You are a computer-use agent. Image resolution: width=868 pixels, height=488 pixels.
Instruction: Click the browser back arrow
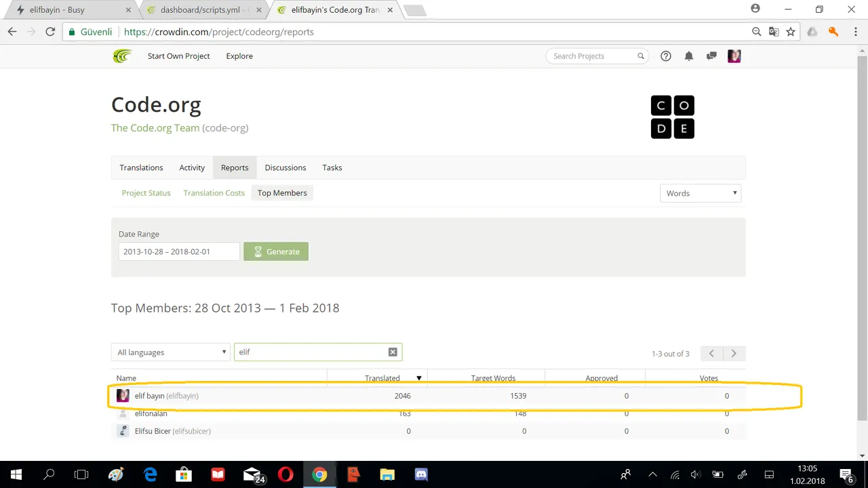12,32
